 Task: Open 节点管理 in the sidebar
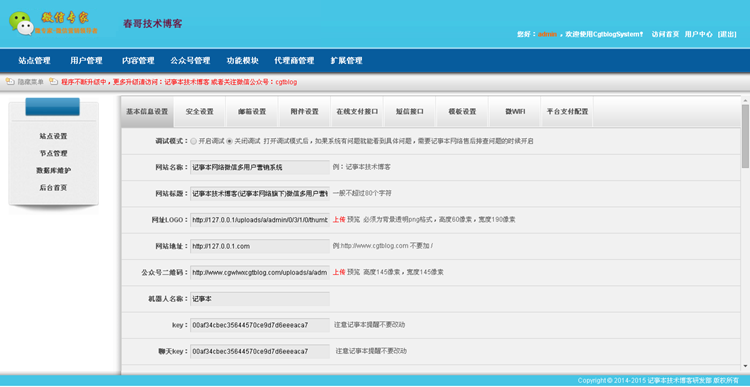click(54, 154)
